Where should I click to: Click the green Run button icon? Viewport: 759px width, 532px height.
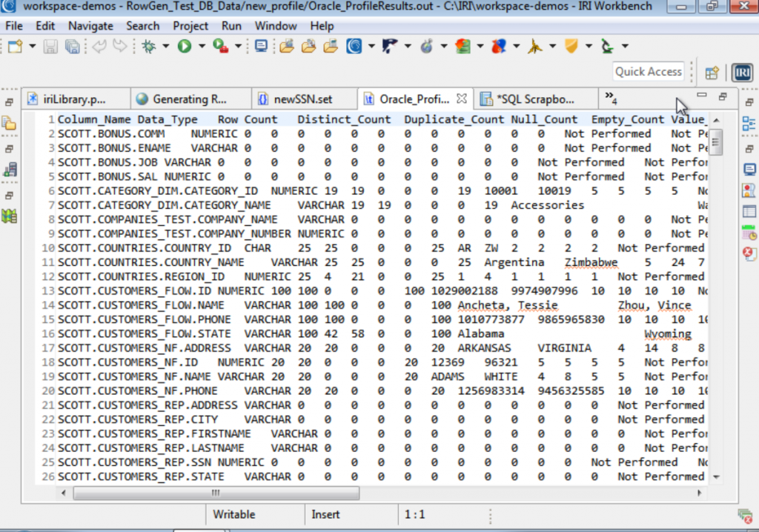(x=185, y=46)
